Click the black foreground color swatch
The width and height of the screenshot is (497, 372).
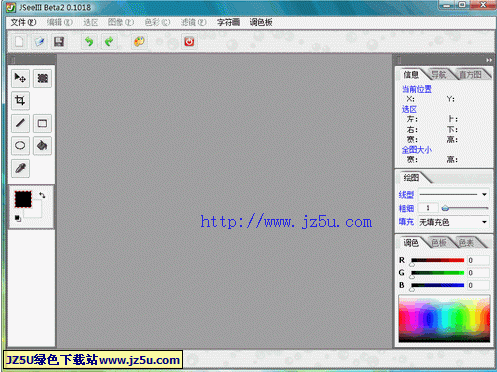(x=23, y=199)
